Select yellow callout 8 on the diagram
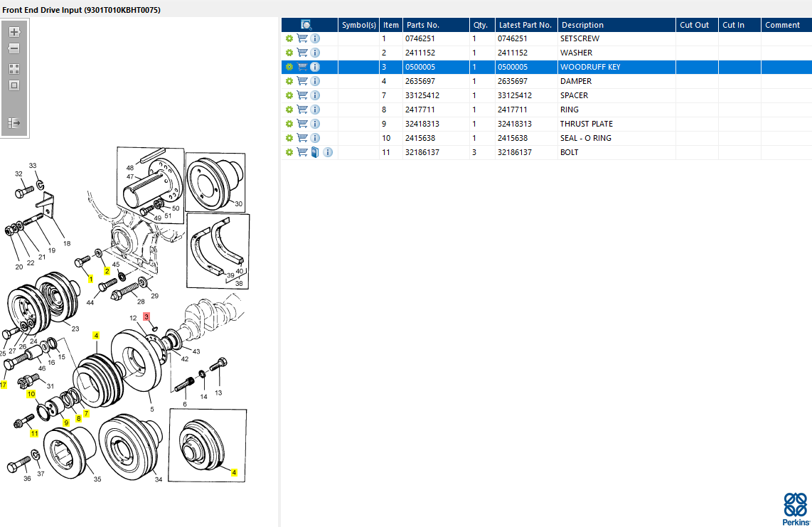Screen dimensions: 812x527 coord(79,418)
